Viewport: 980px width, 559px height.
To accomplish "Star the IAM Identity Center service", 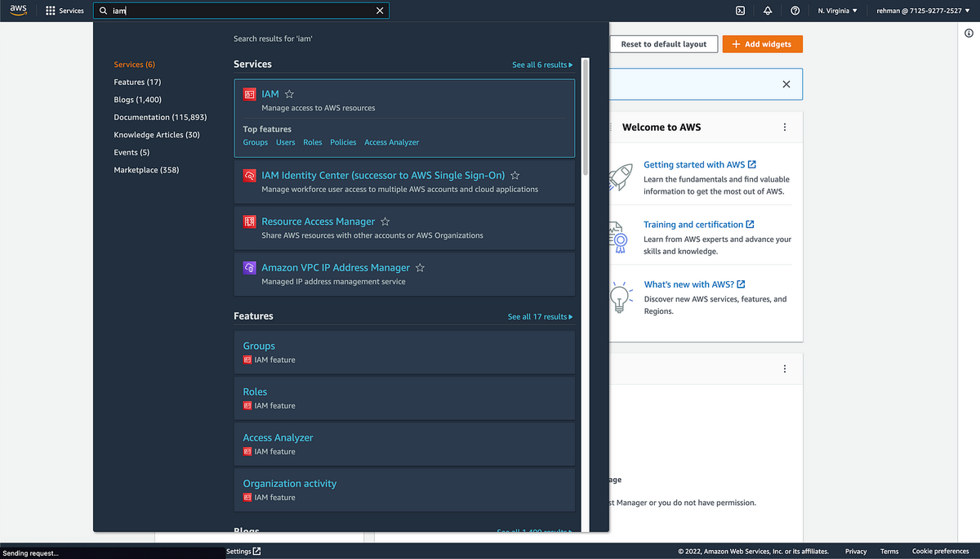I will [x=515, y=176].
